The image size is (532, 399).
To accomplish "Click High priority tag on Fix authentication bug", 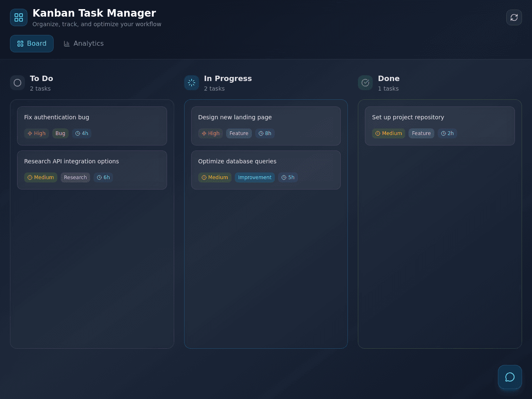I will pos(37,133).
